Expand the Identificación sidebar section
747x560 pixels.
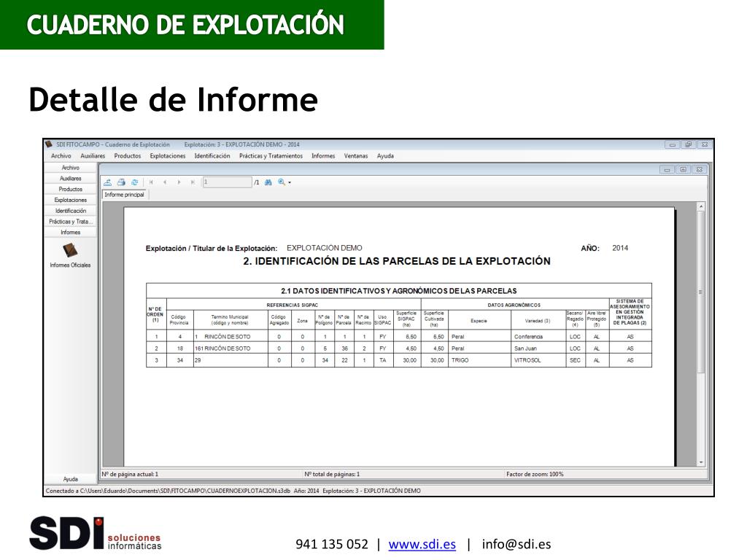(x=71, y=211)
